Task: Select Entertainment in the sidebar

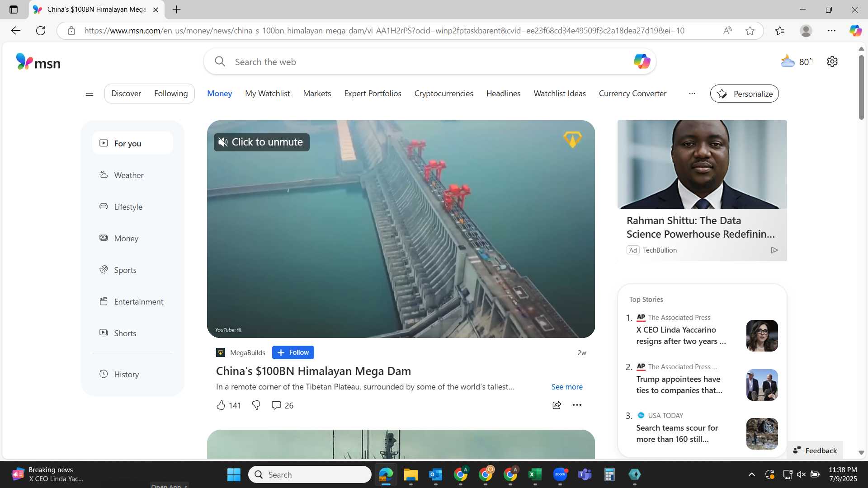Action: point(132,301)
